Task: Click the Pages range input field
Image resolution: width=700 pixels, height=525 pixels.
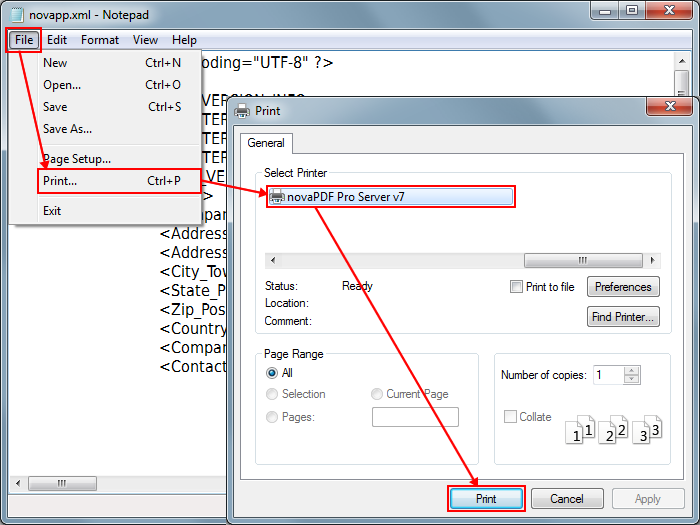Action: coord(415,417)
